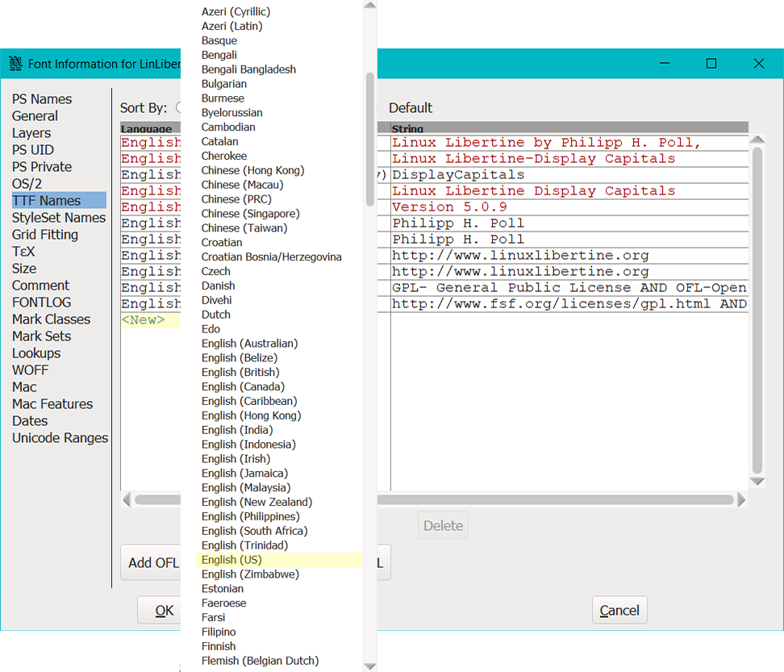This screenshot has height=672, width=784.
Task: Click names table scroll-down arrow
Action: tap(757, 481)
